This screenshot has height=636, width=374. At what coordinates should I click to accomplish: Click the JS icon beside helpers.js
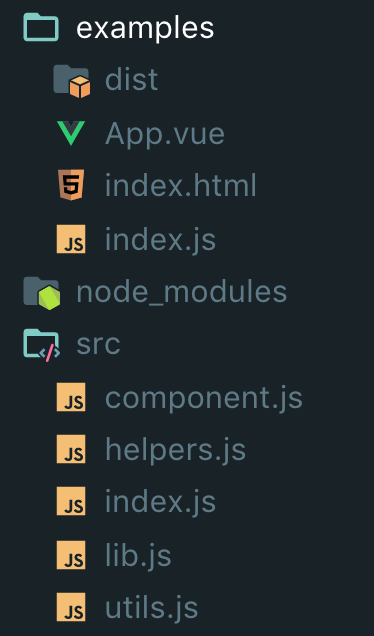(x=71, y=449)
